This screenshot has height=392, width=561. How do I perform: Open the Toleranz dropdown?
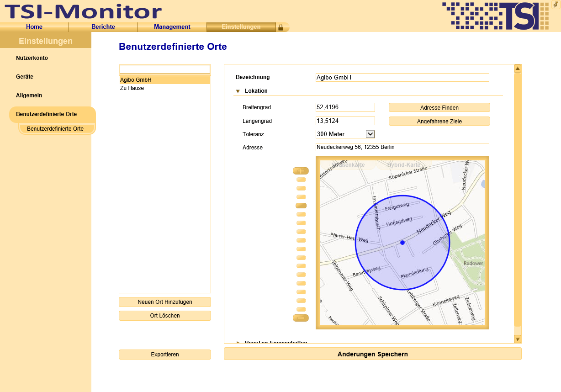(x=370, y=134)
